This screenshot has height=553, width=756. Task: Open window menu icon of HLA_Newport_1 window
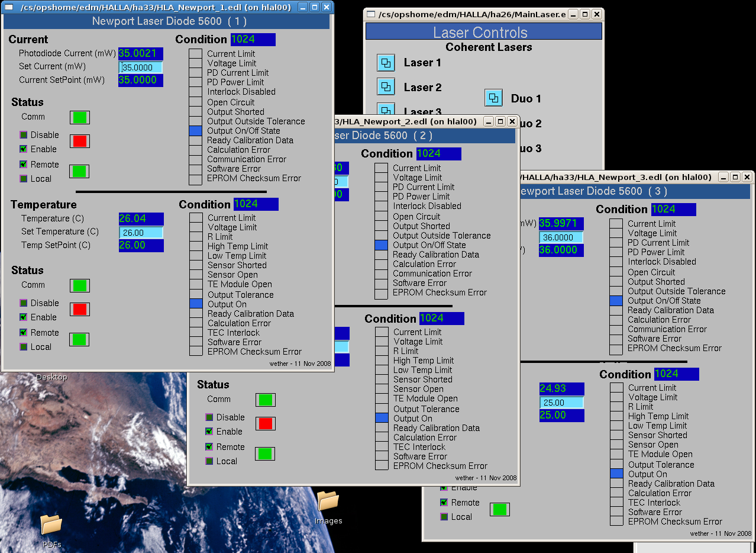click(8, 7)
